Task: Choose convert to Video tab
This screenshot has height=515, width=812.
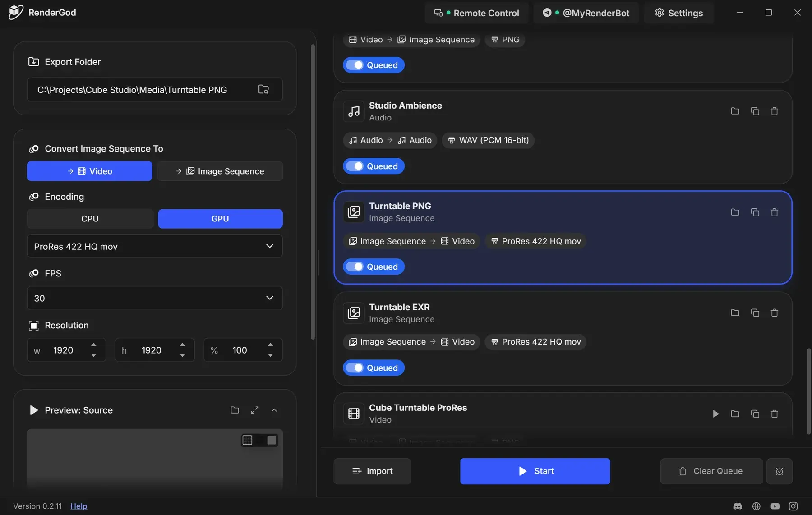Action: [x=89, y=171]
